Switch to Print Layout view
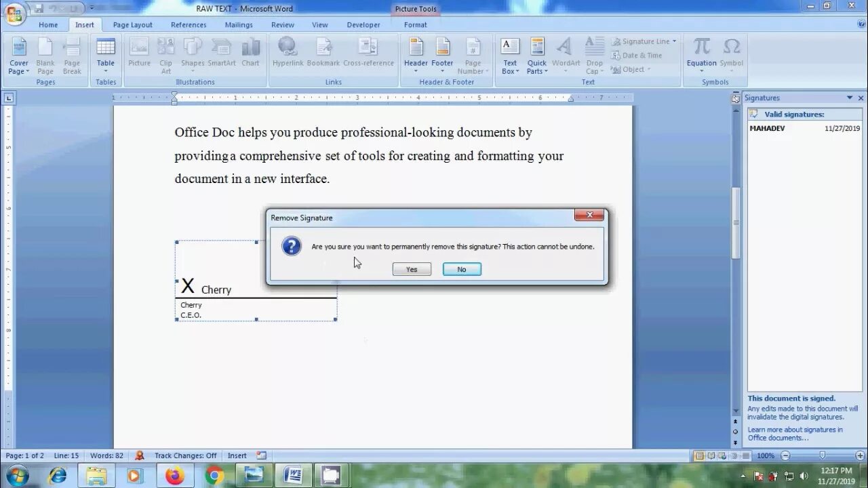Image resolution: width=868 pixels, height=488 pixels. (701, 455)
